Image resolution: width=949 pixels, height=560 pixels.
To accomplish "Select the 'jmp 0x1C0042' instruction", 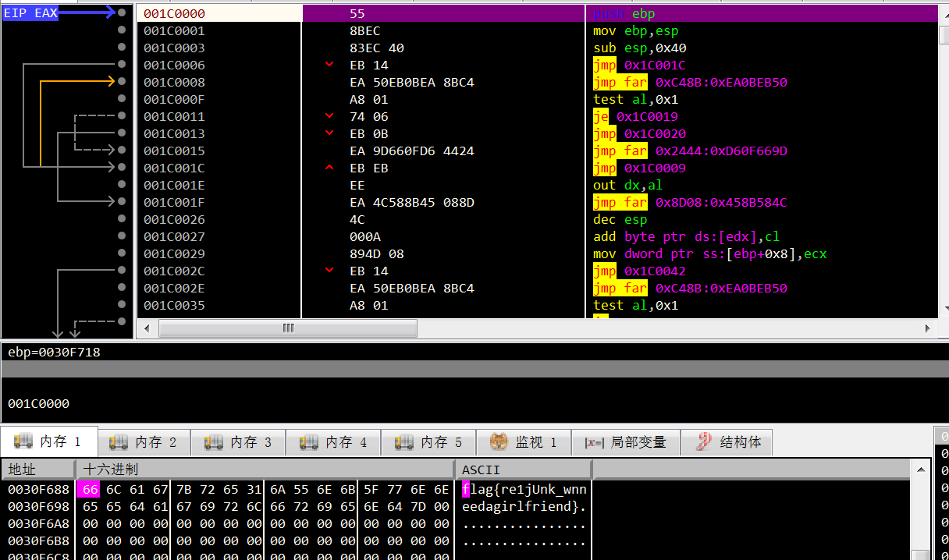I will pyautogui.click(x=640, y=271).
